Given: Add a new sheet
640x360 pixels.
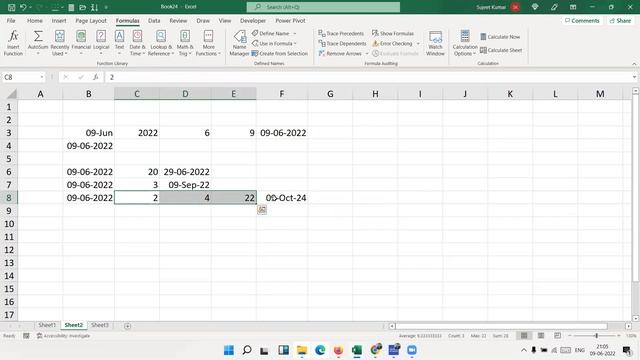Looking at the screenshot, I should click(x=127, y=326).
